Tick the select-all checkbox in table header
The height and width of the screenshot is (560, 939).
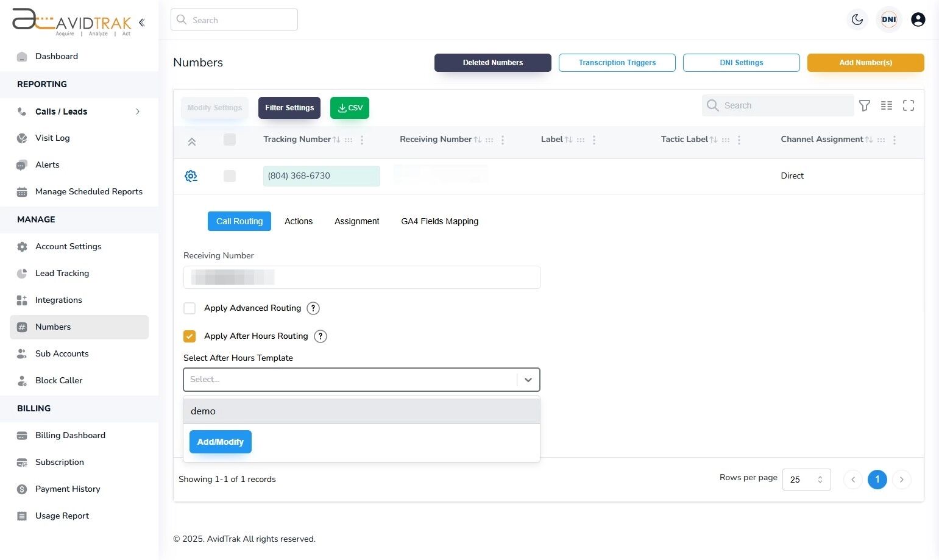[x=230, y=140]
